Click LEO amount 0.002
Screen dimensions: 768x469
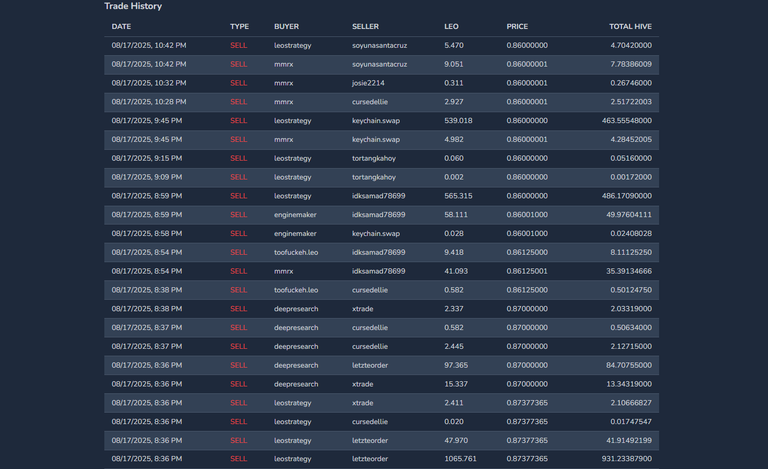(454, 177)
